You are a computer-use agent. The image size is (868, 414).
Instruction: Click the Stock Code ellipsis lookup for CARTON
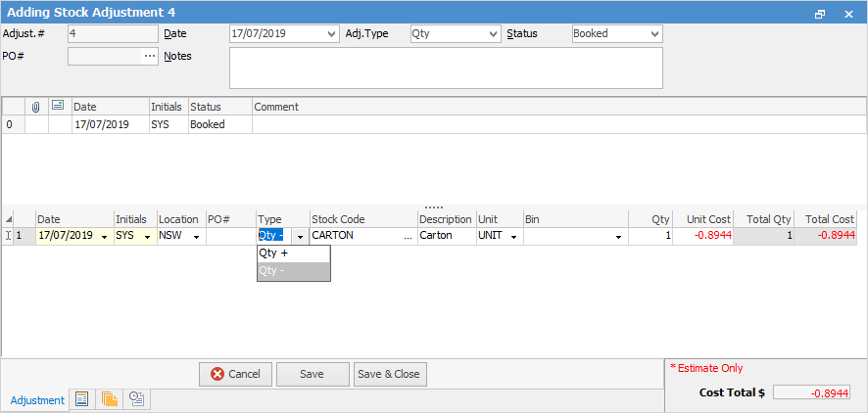click(409, 237)
